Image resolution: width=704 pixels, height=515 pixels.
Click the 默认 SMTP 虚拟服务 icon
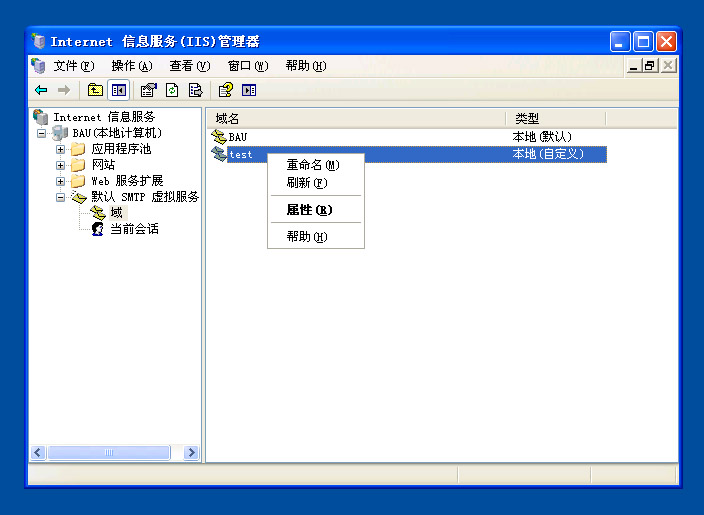(x=79, y=197)
